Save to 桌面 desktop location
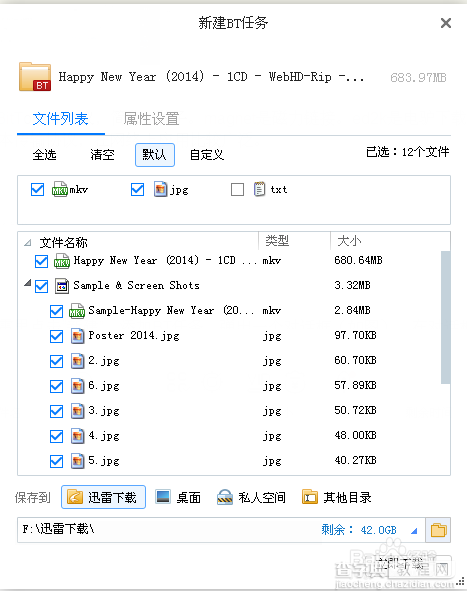 pyautogui.click(x=178, y=497)
